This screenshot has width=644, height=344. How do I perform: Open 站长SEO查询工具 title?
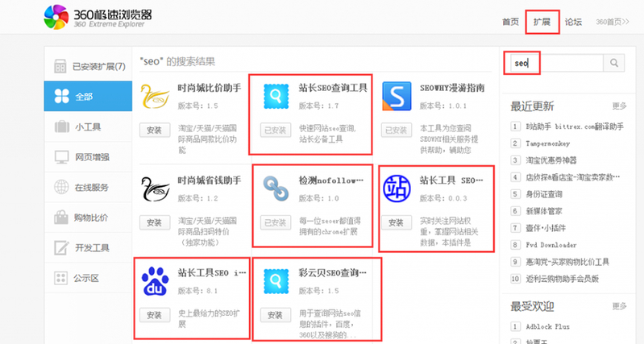[x=333, y=88]
